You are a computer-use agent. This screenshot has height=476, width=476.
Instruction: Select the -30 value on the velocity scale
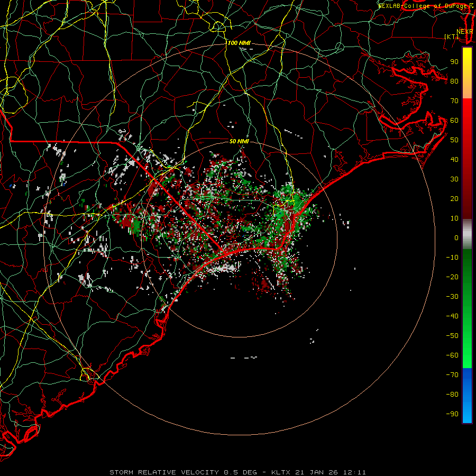[452, 297]
